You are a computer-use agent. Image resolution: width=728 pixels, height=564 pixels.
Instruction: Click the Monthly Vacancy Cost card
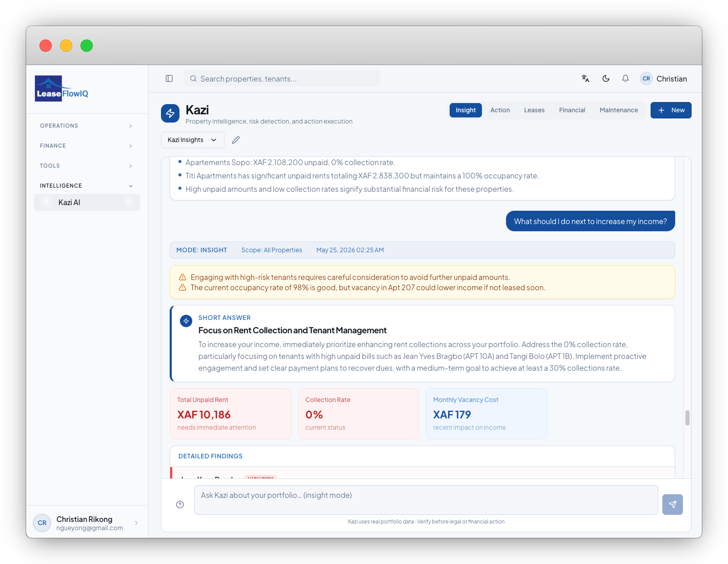487,414
